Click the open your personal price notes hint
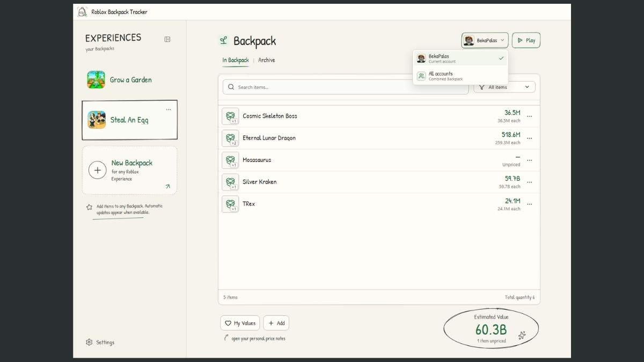644x362 pixels. [x=258, y=338]
